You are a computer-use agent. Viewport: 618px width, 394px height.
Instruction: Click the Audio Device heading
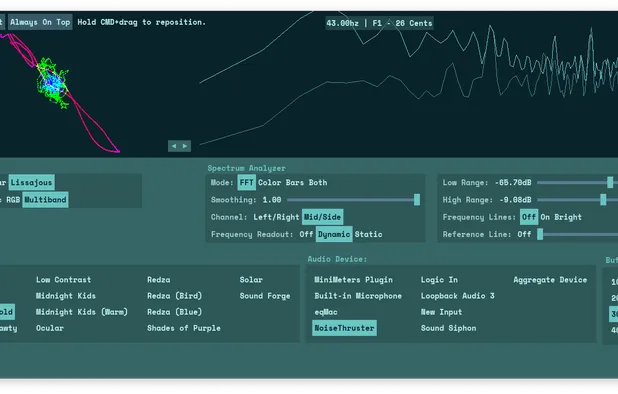pos(337,259)
